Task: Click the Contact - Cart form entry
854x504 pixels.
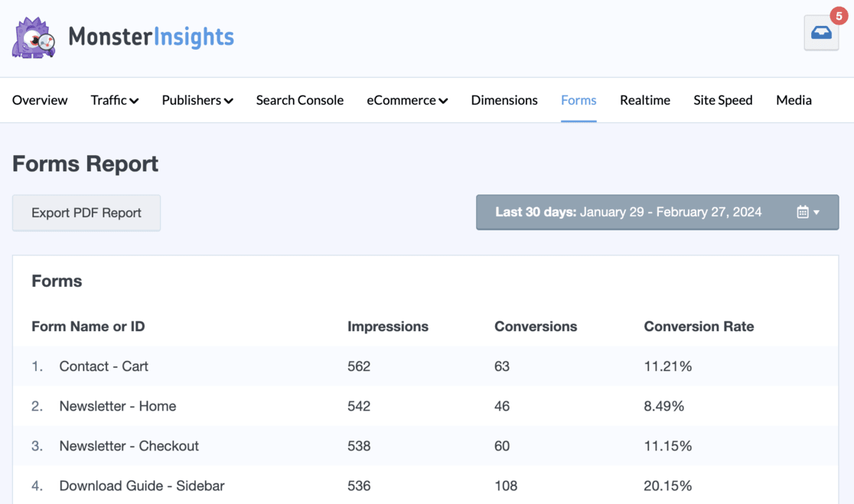Action: click(x=103, y=366)
